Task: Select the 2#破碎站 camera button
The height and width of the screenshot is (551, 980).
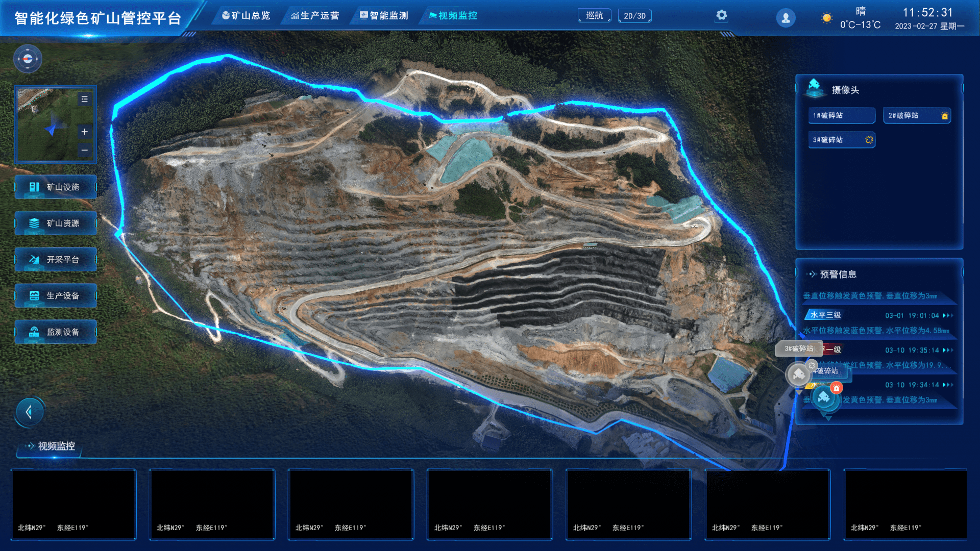Action: (x=917, y=115)
